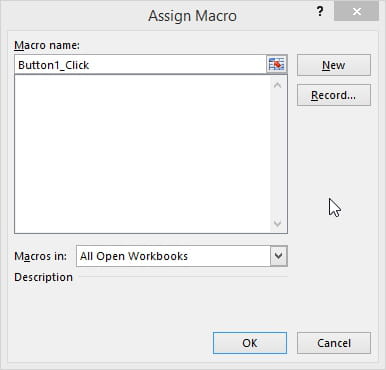Click the Macros in label
The image size is (386, 370).
[x=40, y=256]
